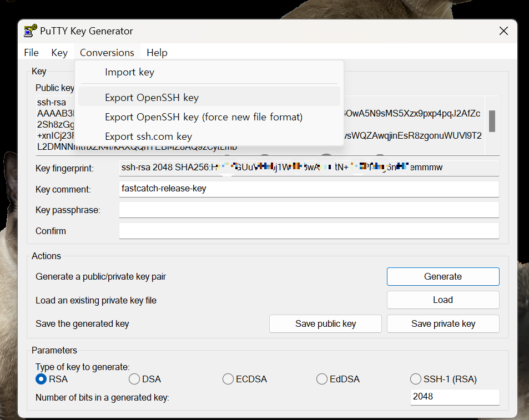The width and height of the screenshot is (529, 420).
Task: Click the 'Key fingerprint:' label
Action: pyautogui.click(x=64, y=168)
